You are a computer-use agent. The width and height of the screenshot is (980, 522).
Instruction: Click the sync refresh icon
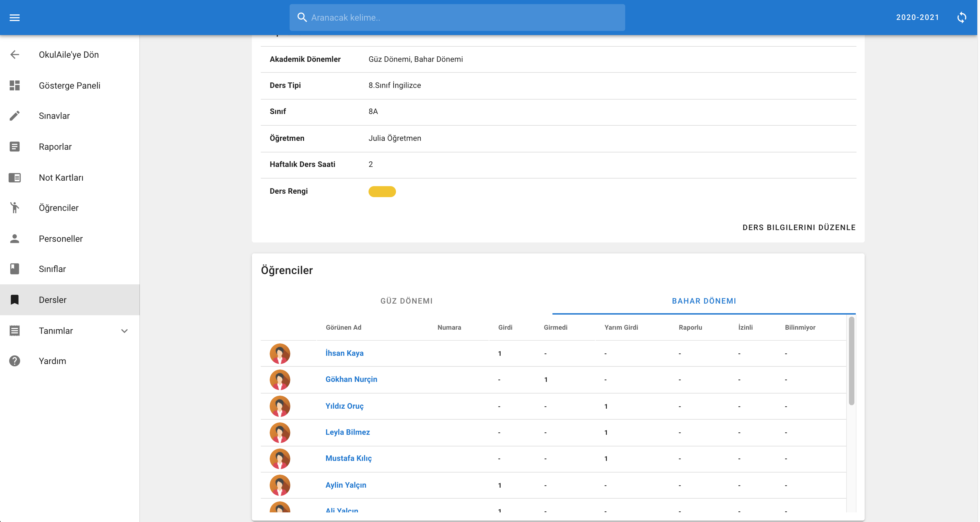point(961,18)
